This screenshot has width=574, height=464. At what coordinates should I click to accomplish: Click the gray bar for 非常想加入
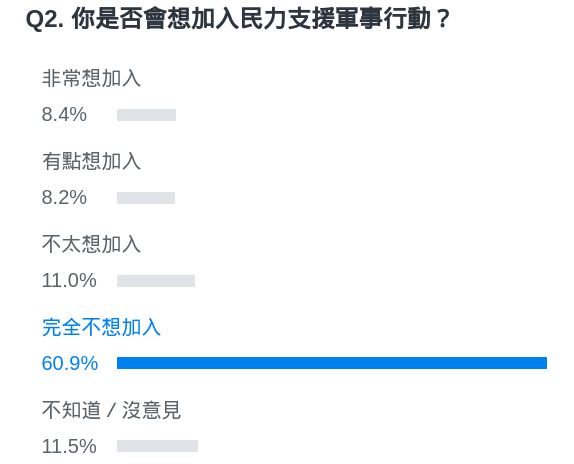tap(146, 115)
